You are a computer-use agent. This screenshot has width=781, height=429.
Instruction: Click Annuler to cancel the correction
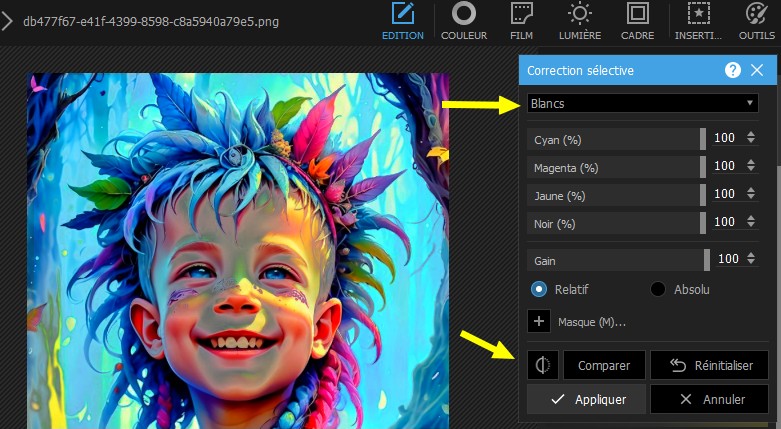pyautogui.click(x=709, y=399)
